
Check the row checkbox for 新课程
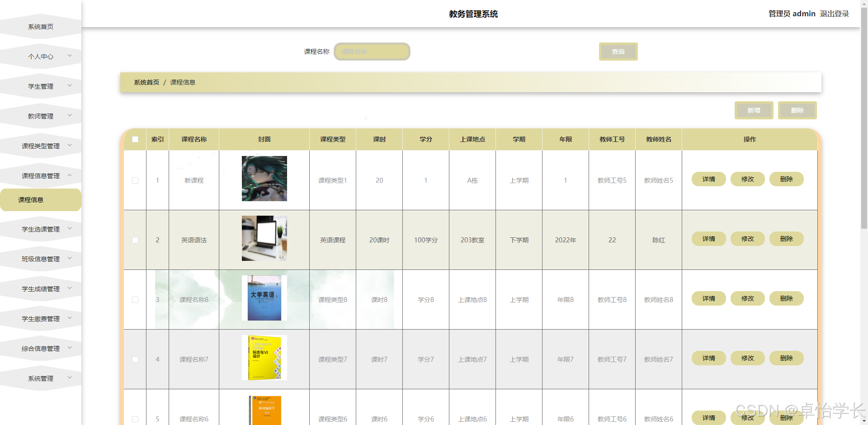point(135,180)
